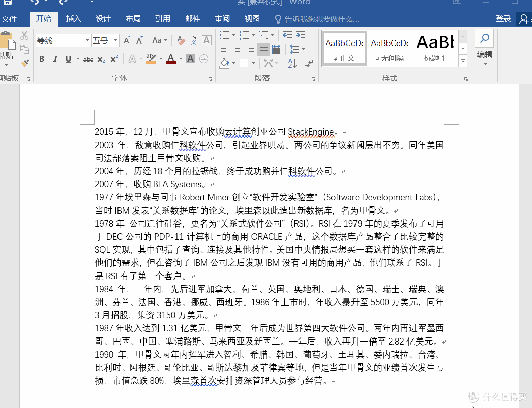Toggle bold formatting
This screenshot has height=408, width=532.
coord(42,59)
